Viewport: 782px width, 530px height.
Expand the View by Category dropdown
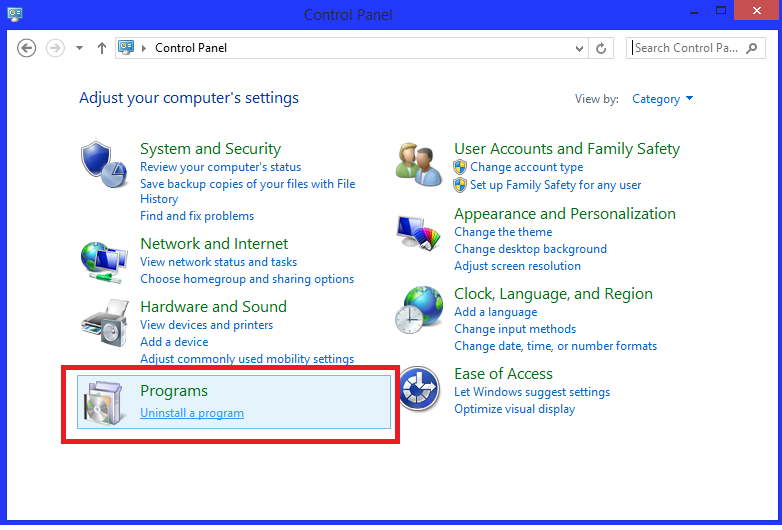pyautogui.click(x=662, y=99)
